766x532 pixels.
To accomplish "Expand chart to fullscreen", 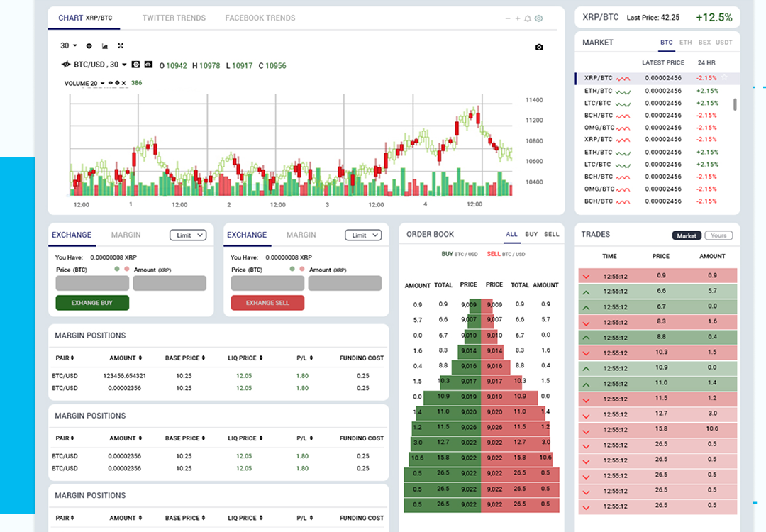I will pyautogui.click(x=121, y=46).
